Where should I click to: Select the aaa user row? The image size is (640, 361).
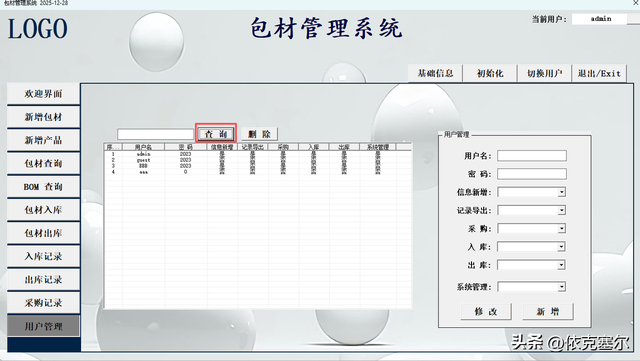pyautogui.click(x=258, y=172)
